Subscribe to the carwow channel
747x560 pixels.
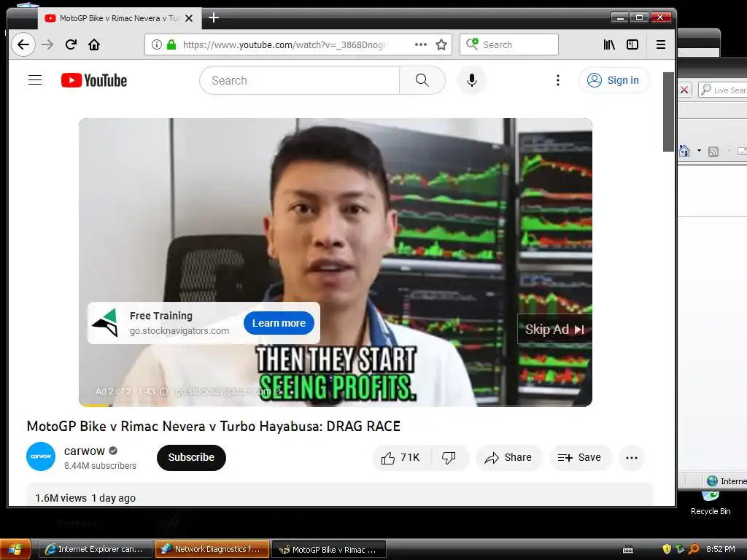coord(191,458)
